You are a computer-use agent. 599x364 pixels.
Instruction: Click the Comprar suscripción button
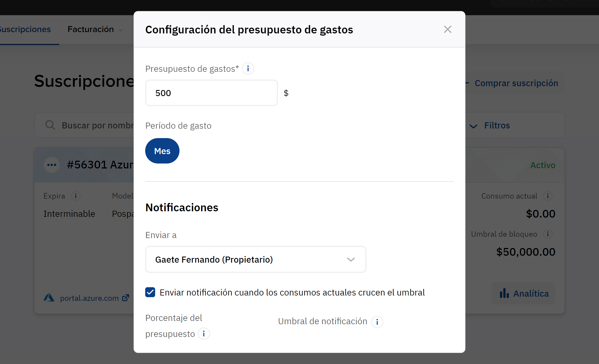coord(516,83)
